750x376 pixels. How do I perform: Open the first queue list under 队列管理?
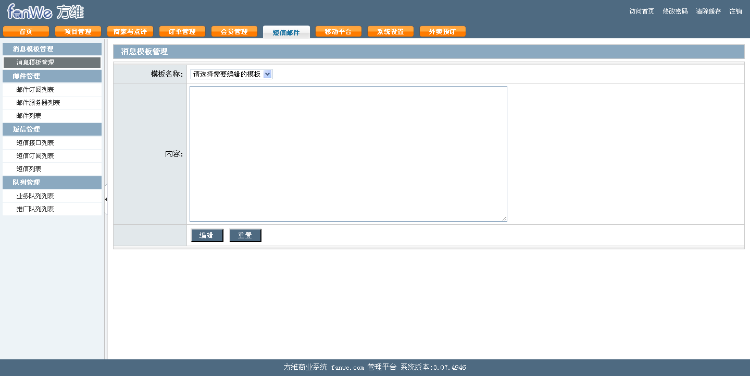(52, 196)
